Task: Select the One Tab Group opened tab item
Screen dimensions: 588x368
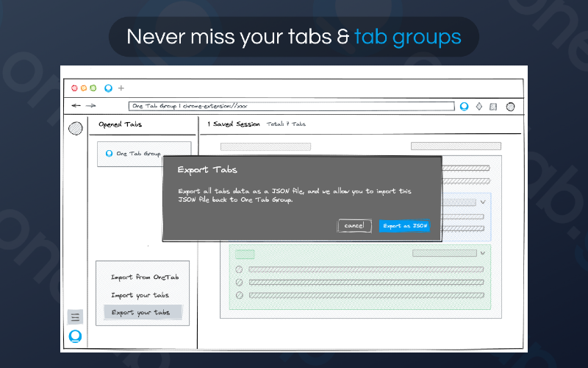Action: (144, 154)
